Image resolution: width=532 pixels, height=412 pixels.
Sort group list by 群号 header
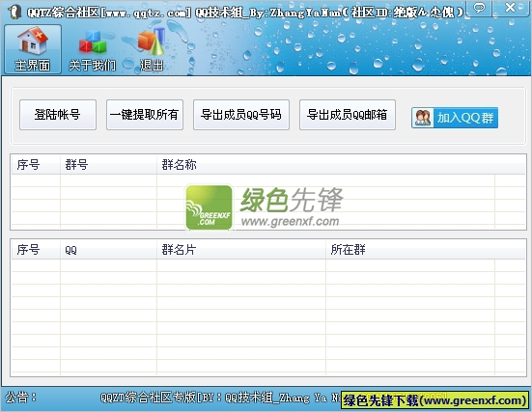click(x=108, y=165)
